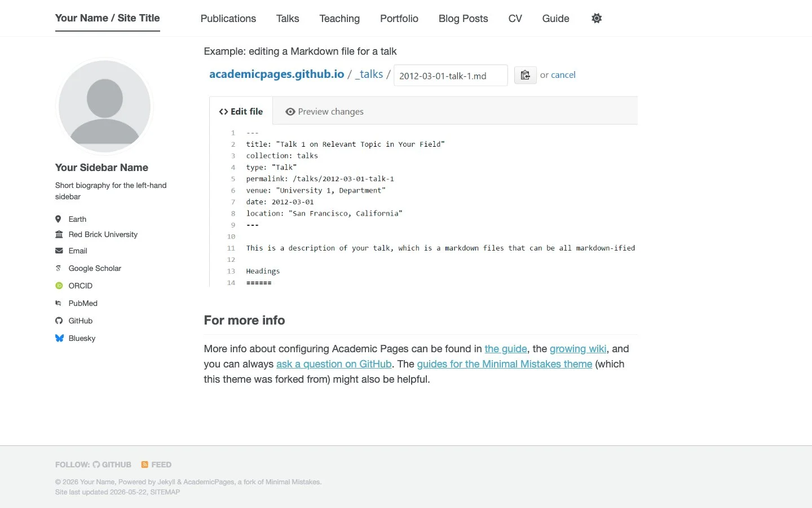
Task: Open the GitHub sidebar link
Action: (81, 321)
